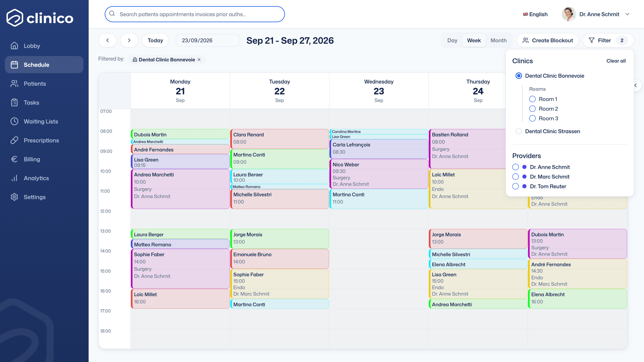Open the Settings gear icon

point(14,197)
